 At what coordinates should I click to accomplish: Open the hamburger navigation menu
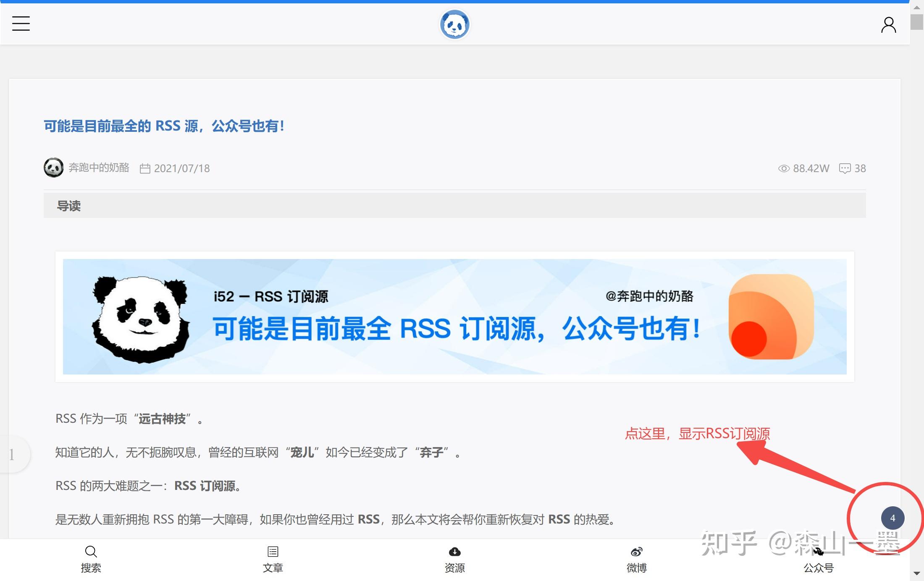click(x=20, y=24)
